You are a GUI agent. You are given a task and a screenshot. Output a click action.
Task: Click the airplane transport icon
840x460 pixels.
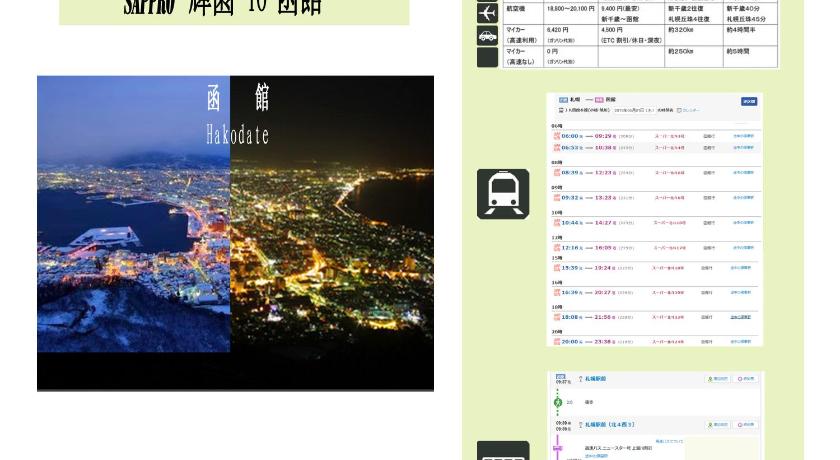pos(487,13)
